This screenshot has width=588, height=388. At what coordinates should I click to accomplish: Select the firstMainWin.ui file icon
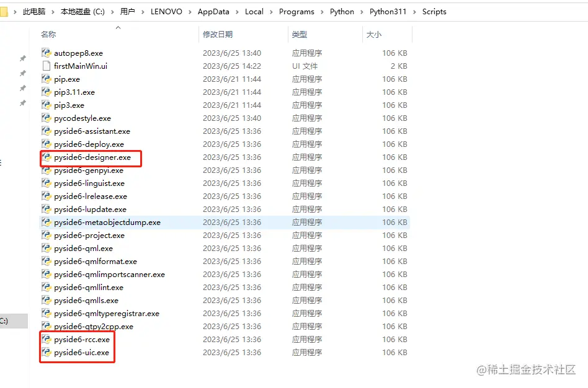click(46, 66)
